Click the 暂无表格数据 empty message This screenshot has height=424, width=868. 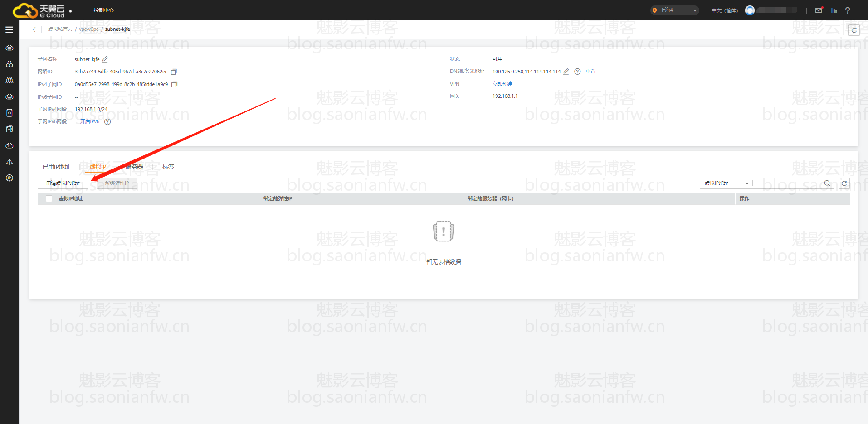(x=444, y=262)
